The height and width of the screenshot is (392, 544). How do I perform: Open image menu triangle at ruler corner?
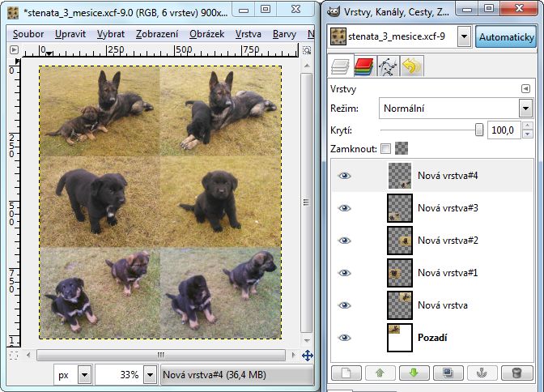click(x=14, y=50)
